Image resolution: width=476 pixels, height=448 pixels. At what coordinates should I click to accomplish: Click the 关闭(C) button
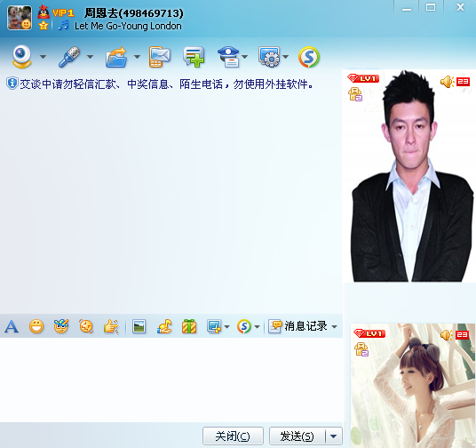coord(233,436)
